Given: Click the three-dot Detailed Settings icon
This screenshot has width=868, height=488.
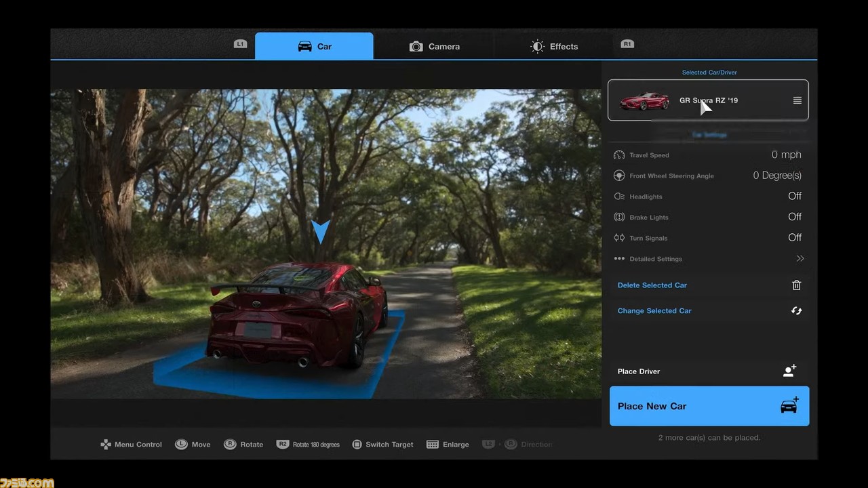Looking at the screenshot, I should (x=619, y=258).
